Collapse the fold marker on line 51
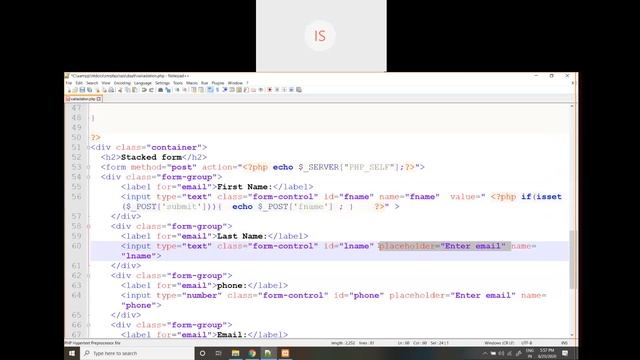Viewport: 640px width, 360px height. coord(88,147)
